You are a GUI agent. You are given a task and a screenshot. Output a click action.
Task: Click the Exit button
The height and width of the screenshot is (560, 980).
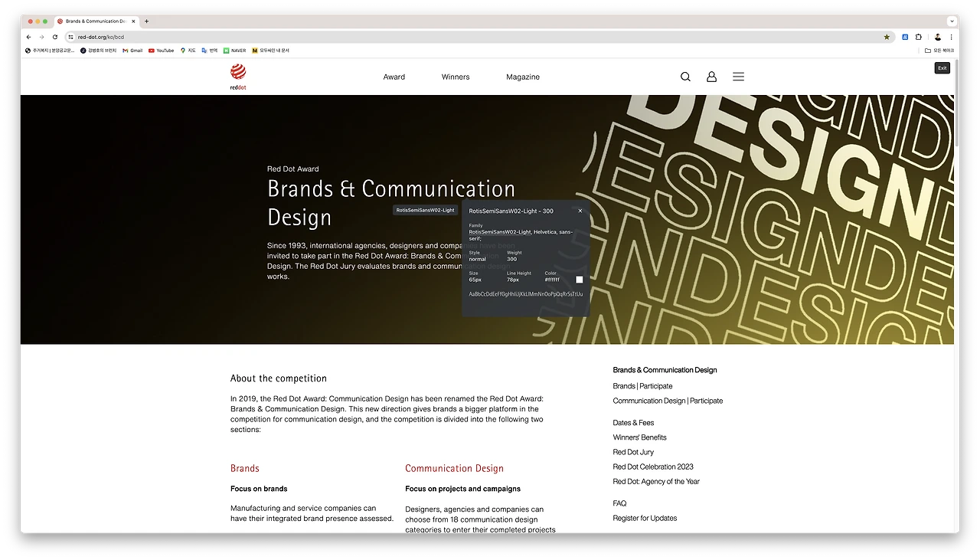[x=942, y=68]
